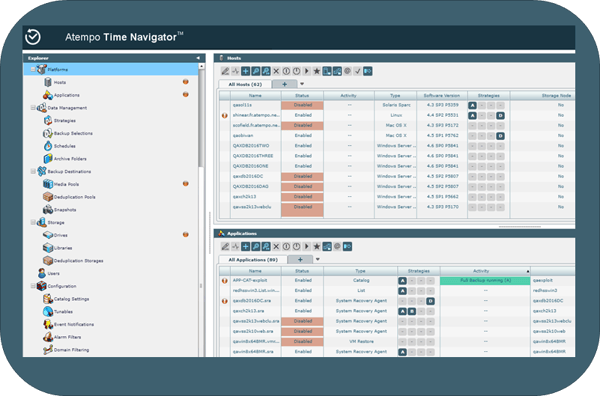Collapse the Storage tree node

click(33, 222)
